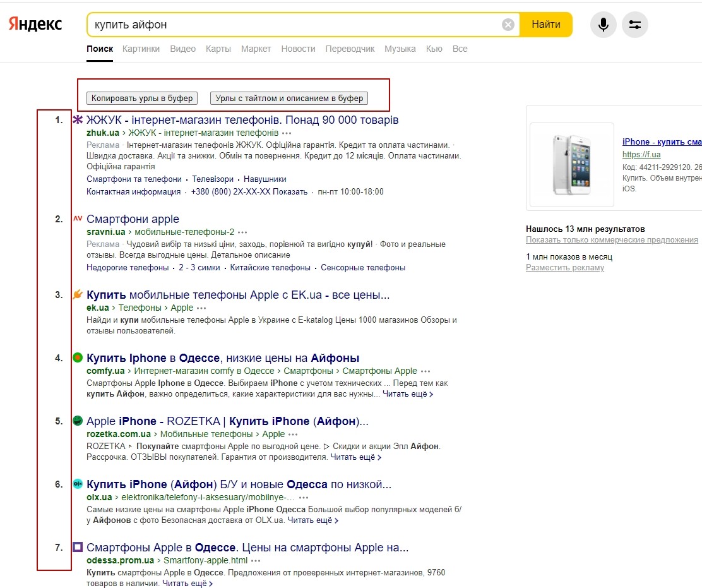The width and height of the screenshot is (702, 588).
Task: Open 'Купить мобильные телефоны Apple с EK.ua' result
Action: click(x=238, y=295)
